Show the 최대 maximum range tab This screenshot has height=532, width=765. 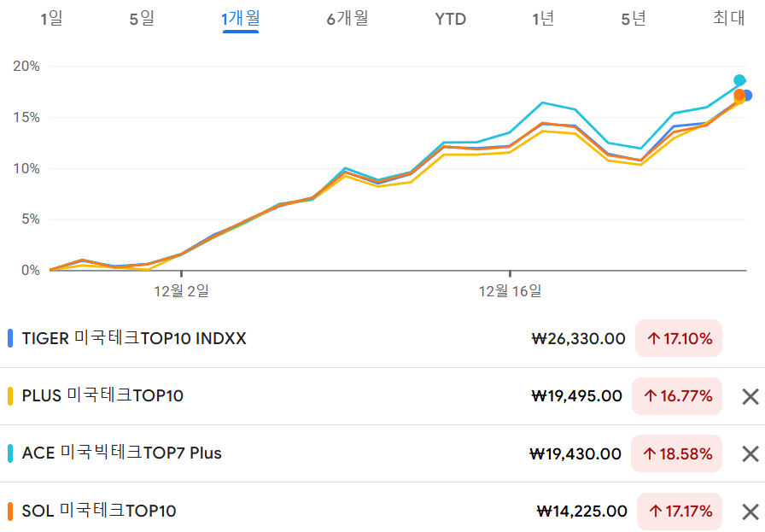[729, 19]
